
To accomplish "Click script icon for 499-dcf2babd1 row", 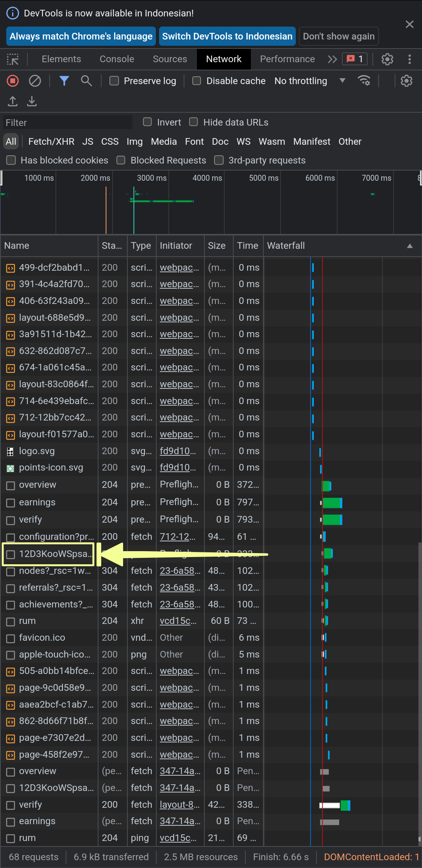I will tap(11, 268).
